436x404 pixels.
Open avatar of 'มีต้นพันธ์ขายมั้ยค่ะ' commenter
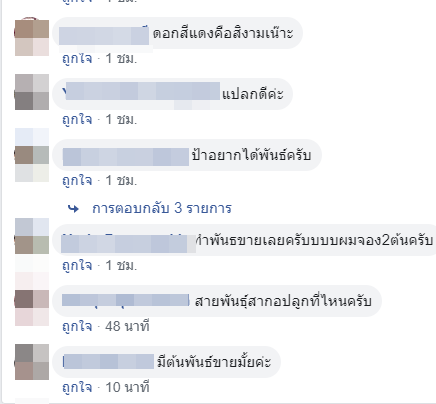click(x=32, y=362)
